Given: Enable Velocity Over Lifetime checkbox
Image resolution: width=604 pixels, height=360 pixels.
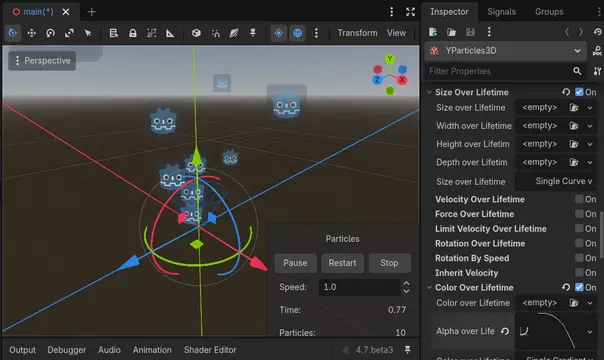Looking at the screenshot, I should [x=579, y=199].
